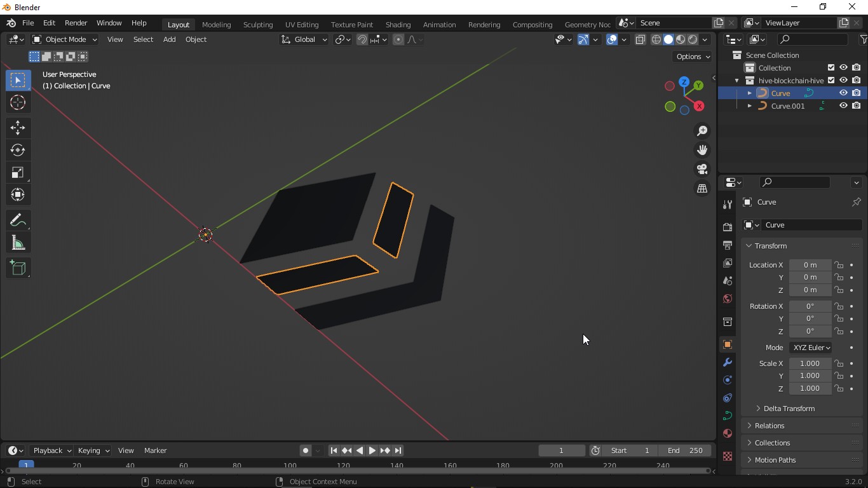Toggle hive-blockchain-hive collection checkbox
868x488 pixels.
[831, 81]
